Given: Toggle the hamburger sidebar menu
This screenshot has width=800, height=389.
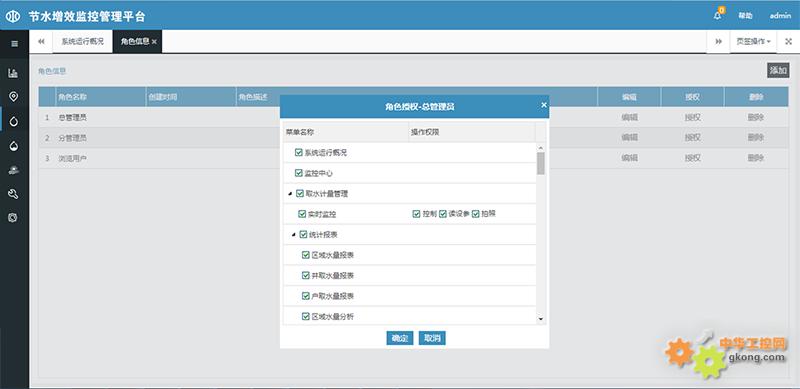Looking at the screenshot, I should click(14, 43).
